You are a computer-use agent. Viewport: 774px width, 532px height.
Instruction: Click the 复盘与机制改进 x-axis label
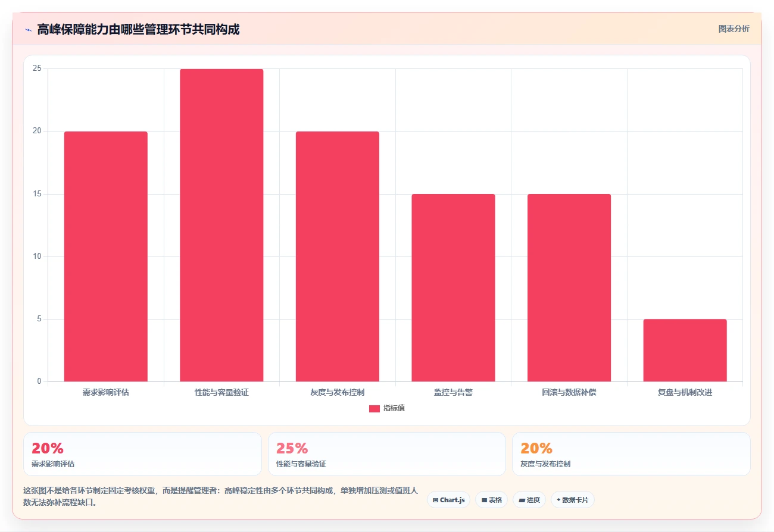tap(685, 393)
